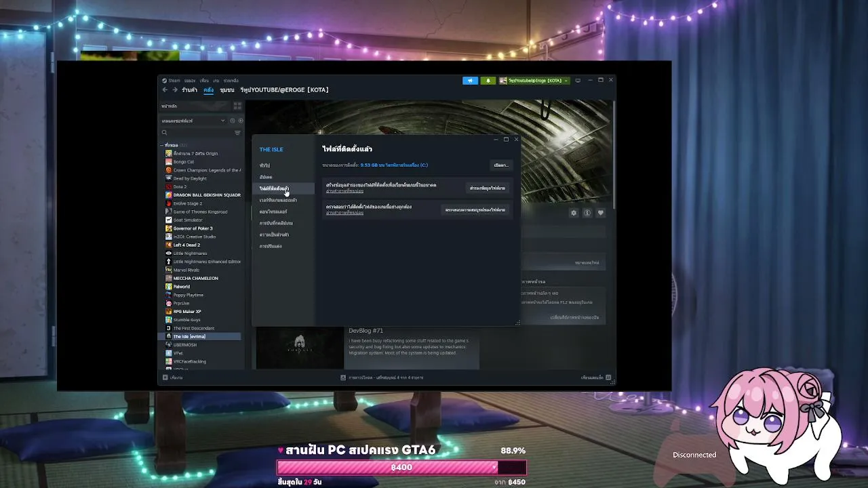Open the friends and chat icon
The image size is (868, 488).
tap(608, 378)
